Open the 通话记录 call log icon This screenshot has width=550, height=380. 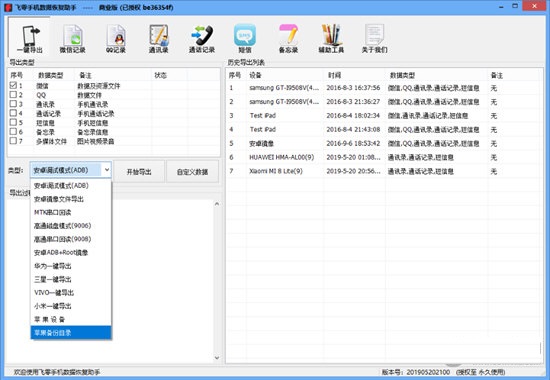[x=202, y=39]
